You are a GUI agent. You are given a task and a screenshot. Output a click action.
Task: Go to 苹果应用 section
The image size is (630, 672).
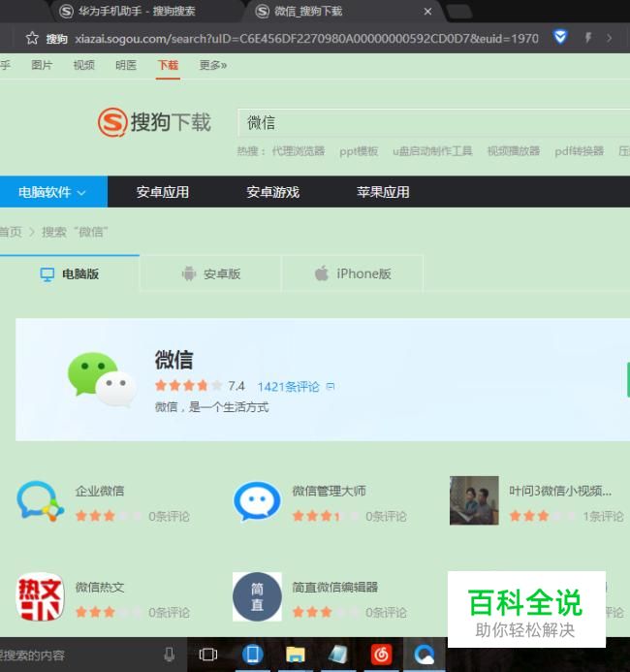[x=383, y=192]
